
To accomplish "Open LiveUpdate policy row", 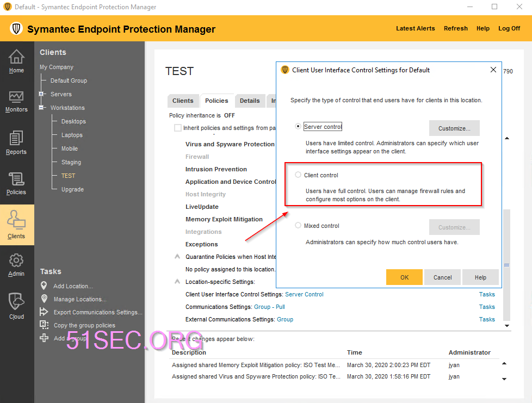I will pyautogui.click(x=202, y=207).
